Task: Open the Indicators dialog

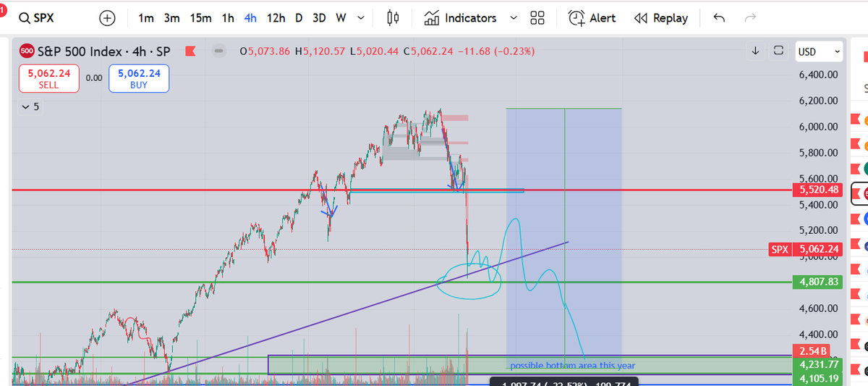Action: pos(461,18)
